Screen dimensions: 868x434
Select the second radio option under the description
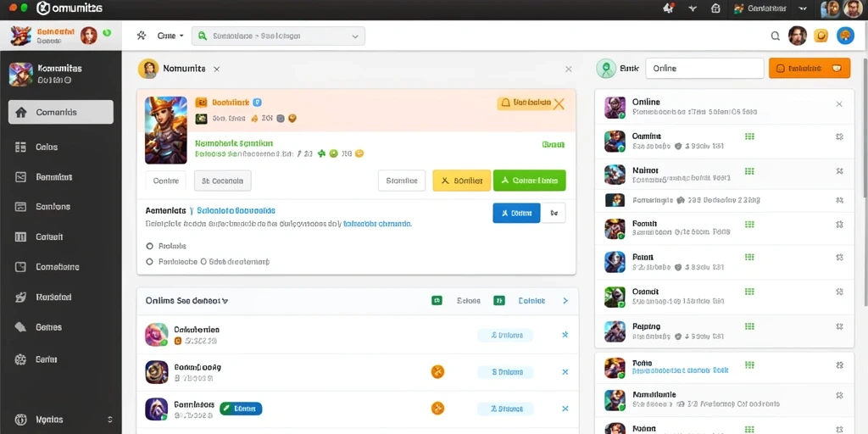coord(149,261)
